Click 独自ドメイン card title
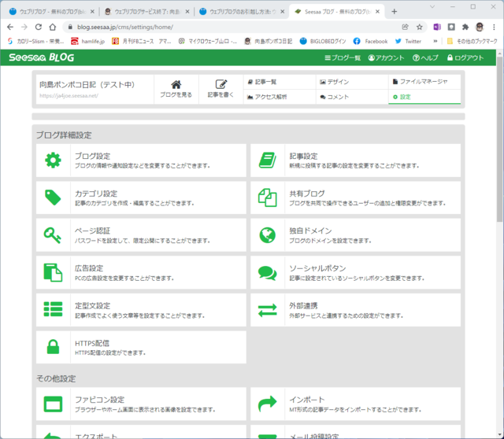 coord(310,231)
